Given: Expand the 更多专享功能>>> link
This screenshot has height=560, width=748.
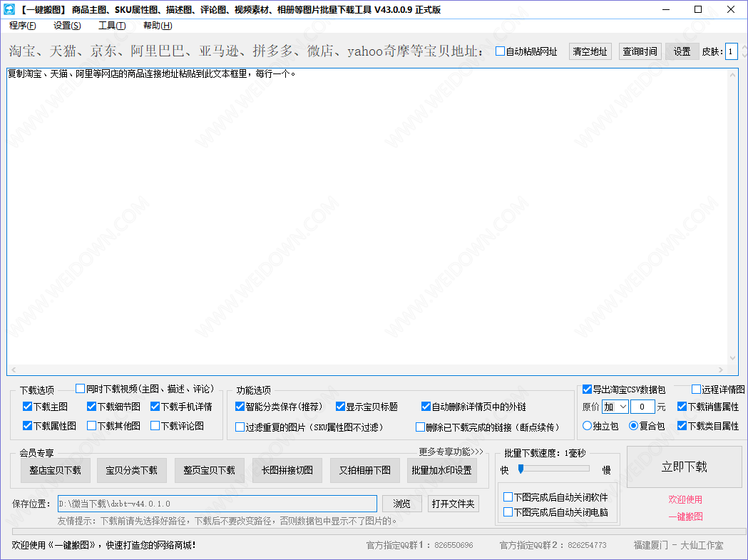Looking at the screenshot, I should coord(451,452).
